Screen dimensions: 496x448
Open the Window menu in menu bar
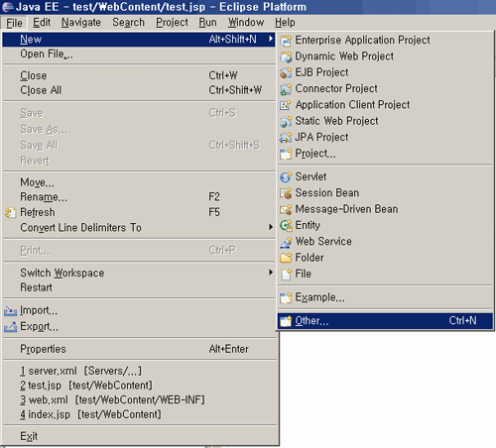246,23
